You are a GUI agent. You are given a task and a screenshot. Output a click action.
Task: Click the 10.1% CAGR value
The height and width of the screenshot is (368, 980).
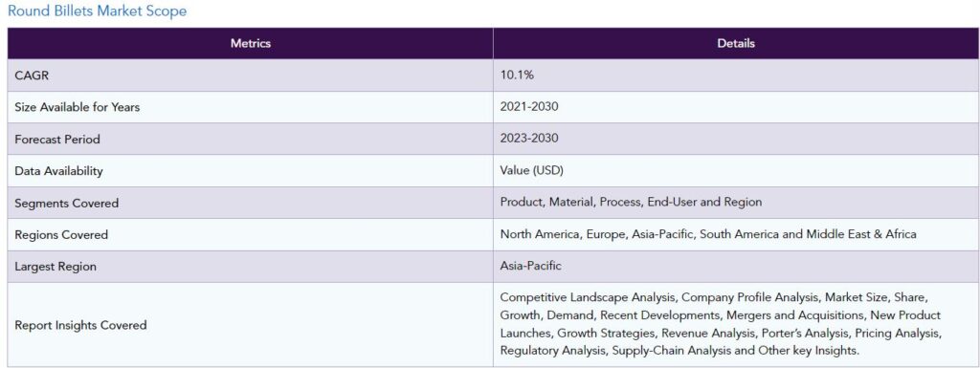click(517, 75)
